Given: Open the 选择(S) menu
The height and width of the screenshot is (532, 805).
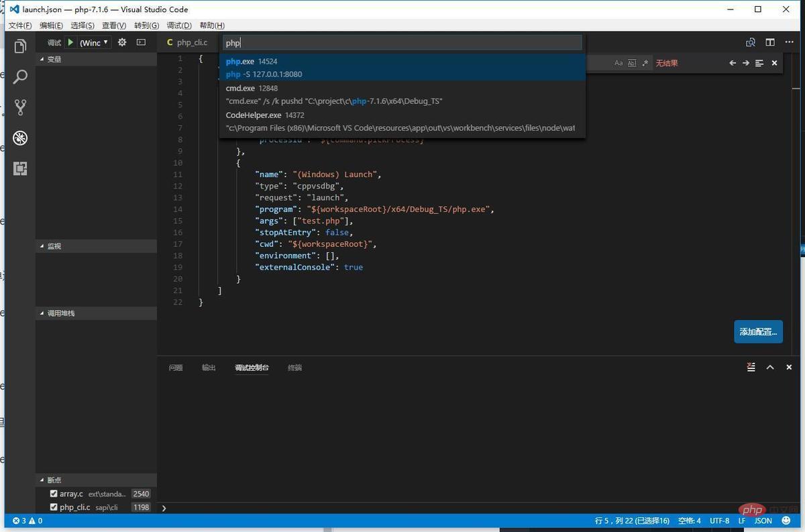Looking at the screenshot, I should point(83,25).
